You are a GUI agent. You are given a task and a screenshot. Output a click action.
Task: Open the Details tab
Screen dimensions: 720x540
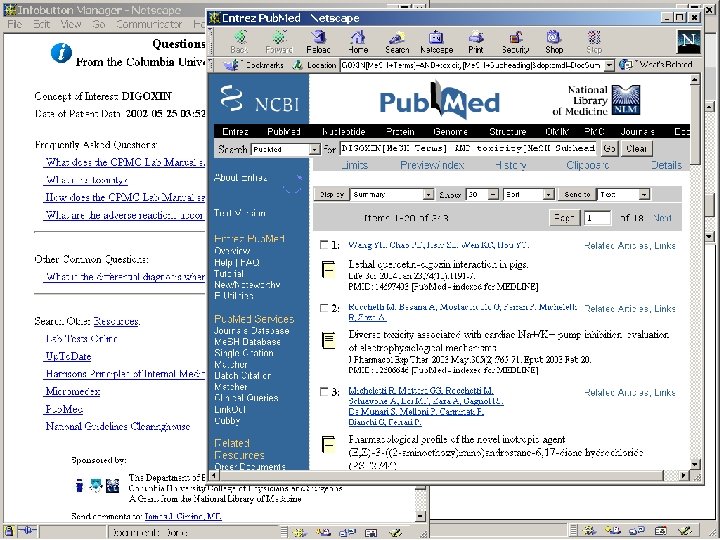(x=666, y=165)
